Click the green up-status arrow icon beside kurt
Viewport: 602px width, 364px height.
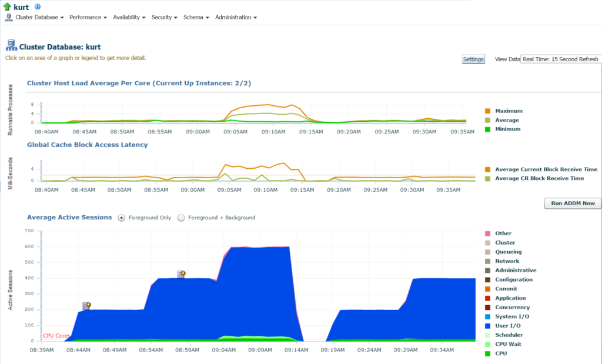click(x=7, y=6)
